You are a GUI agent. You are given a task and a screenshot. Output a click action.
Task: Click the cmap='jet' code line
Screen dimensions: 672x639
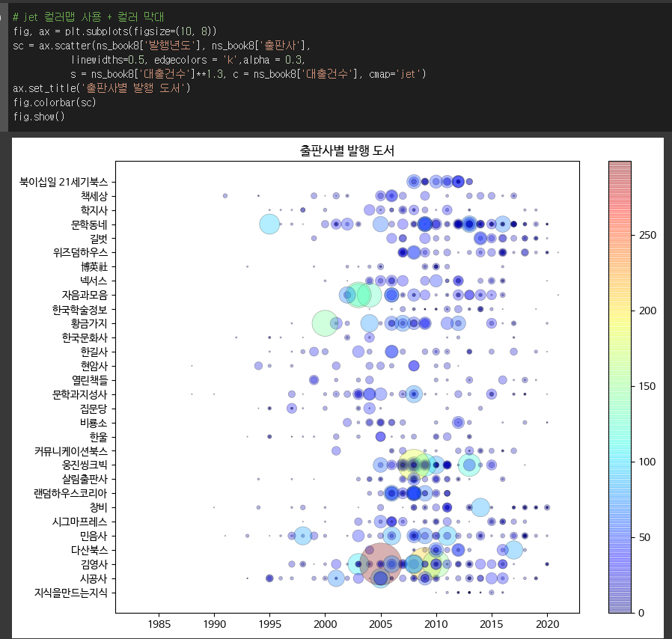(x=248, y=74)
